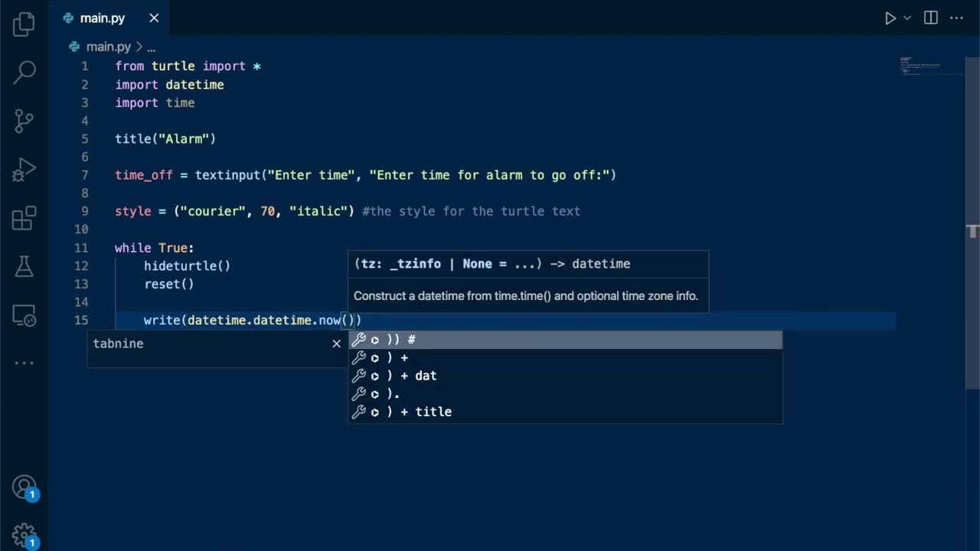Show additional views ellipsis in activity bar
Screen dimensions: 980x551
coord(24,363)
